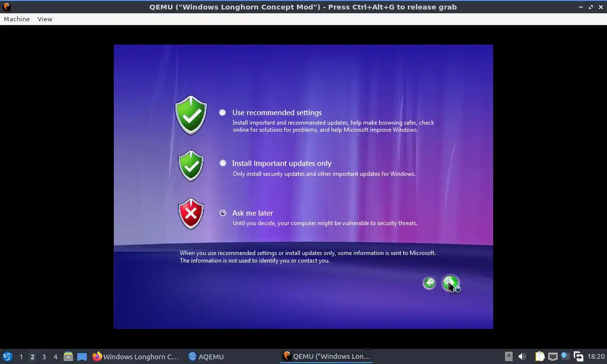Screen dimensions: 607x364
Task: Click green shield beside Use recommended settings
Action: [x=191, y=115]
